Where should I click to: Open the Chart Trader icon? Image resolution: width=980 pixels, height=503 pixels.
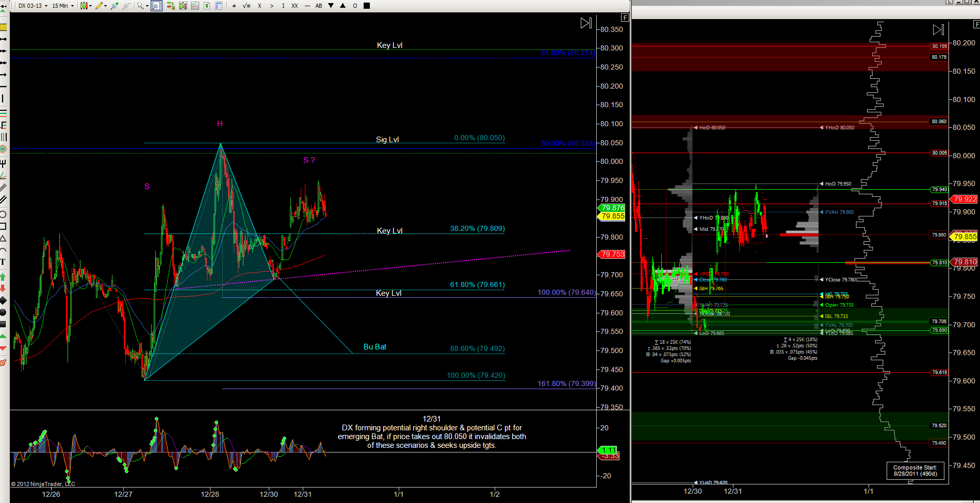click(170, 6)
